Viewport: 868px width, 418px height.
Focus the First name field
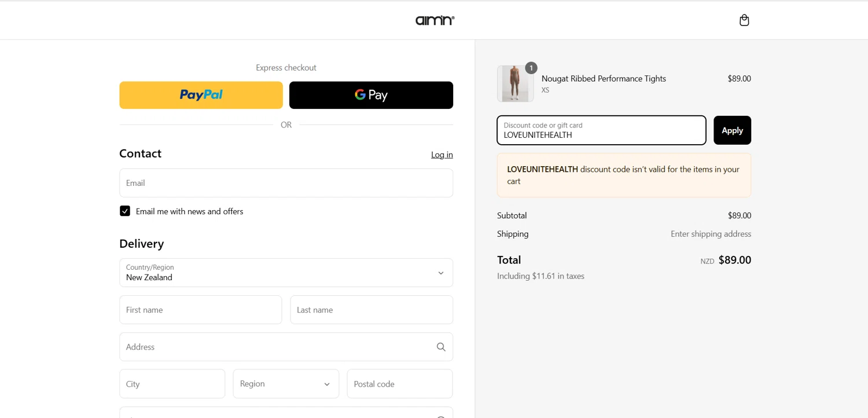point(200,310)
